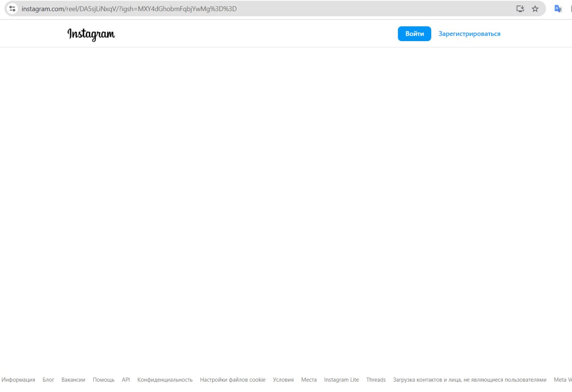Viewport: 572px width, 392px height.
Task: Open the Места footer link
Action: [309, 379]
